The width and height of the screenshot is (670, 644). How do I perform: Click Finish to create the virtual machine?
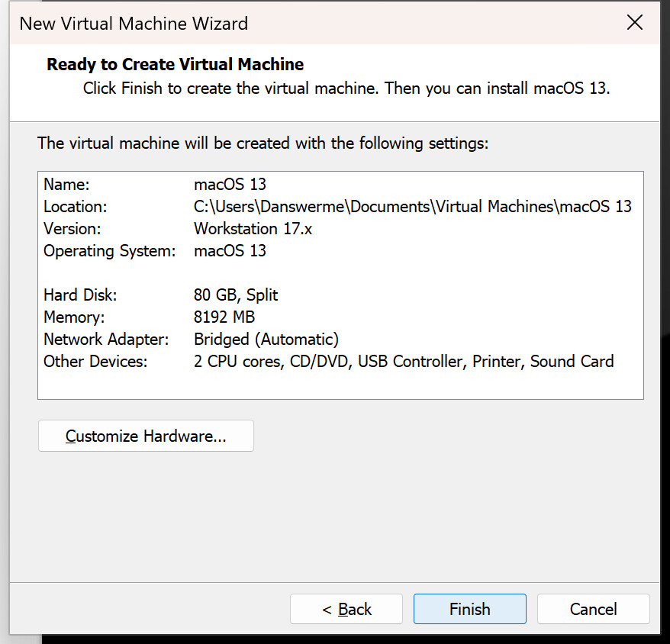[469, 609]
